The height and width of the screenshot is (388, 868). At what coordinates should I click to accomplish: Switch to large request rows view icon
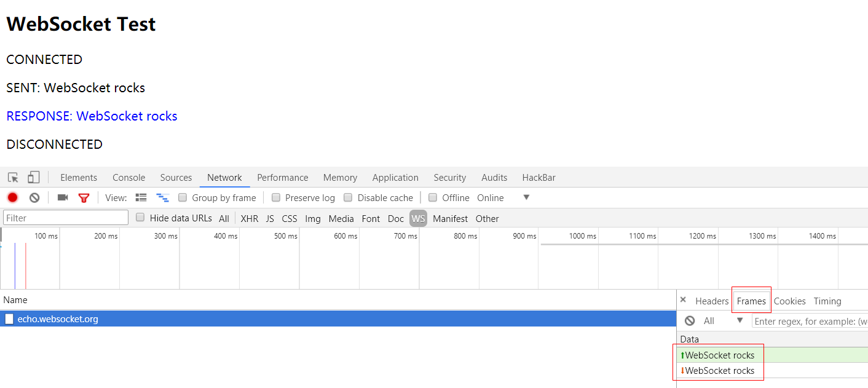pyautogui.click(x=141, y=197)
